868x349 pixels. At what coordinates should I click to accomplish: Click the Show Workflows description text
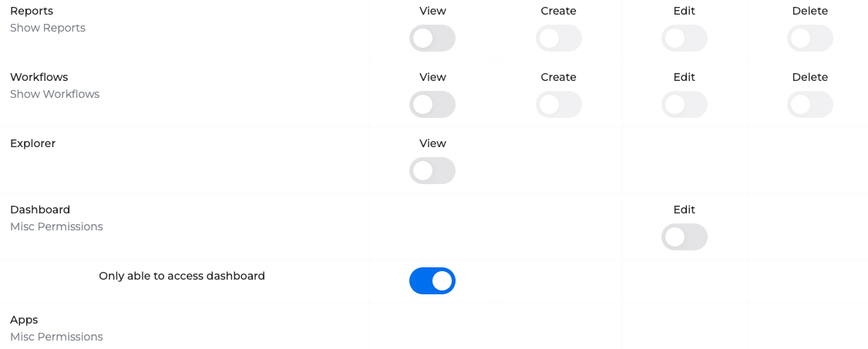tap(55, 94)
